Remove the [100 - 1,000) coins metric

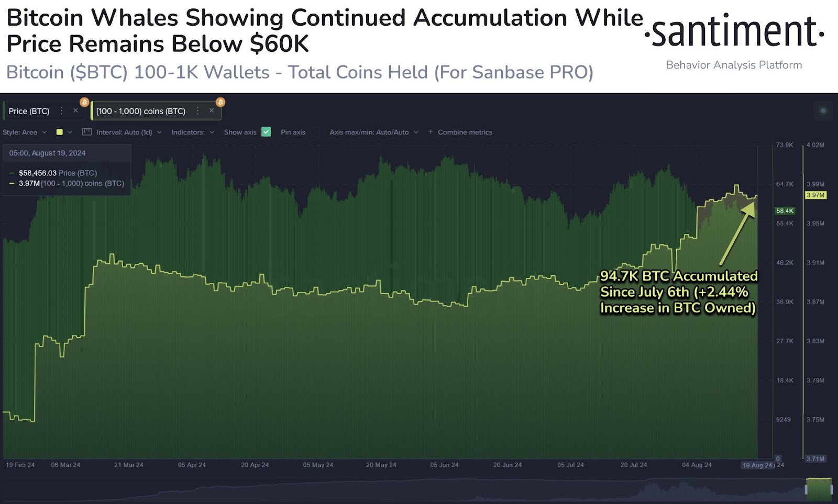(x=212, y=111)
